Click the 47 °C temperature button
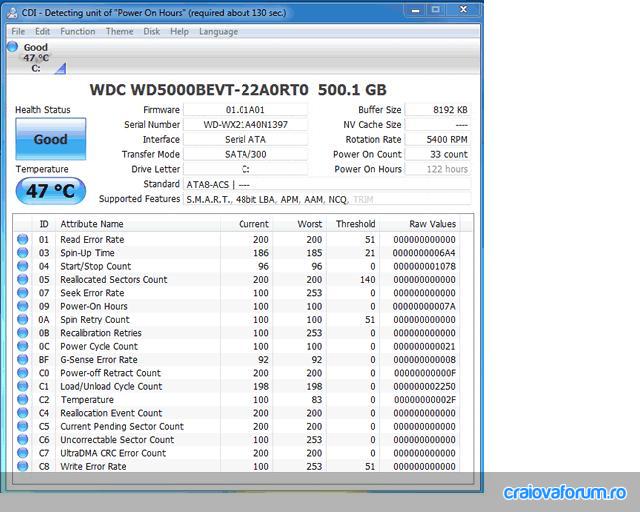640x512 pixels. point(51,191)
